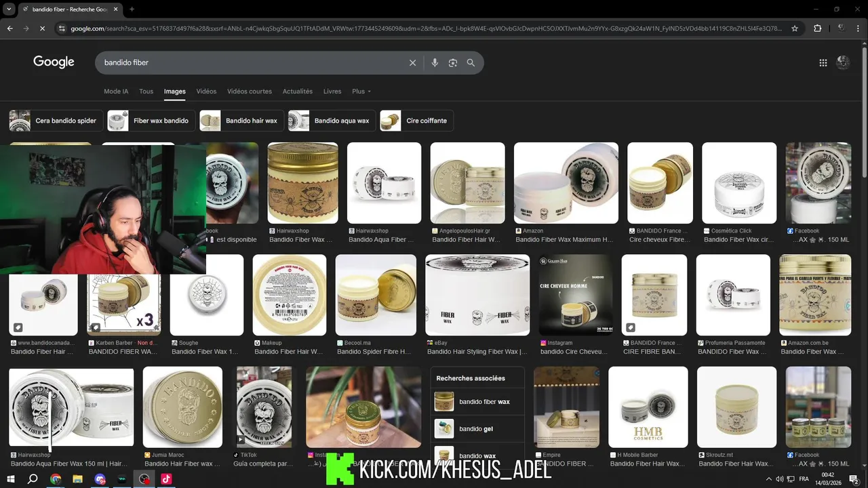Viewport: 868px width, 488px height.
Task: Open the Hairwaxshop Bandido Aqua Fiber Wax 150 ml link
Action: pyautogui.click(x=68, y=464)
